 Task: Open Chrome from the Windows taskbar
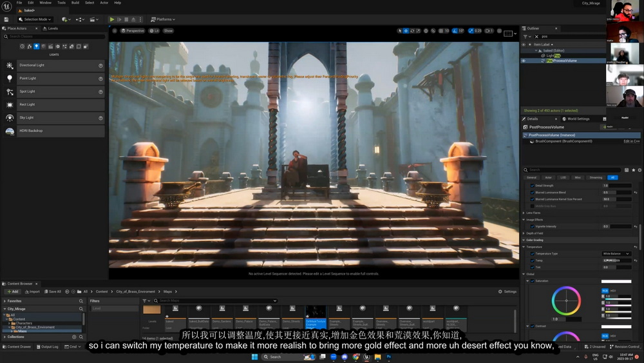355,357
